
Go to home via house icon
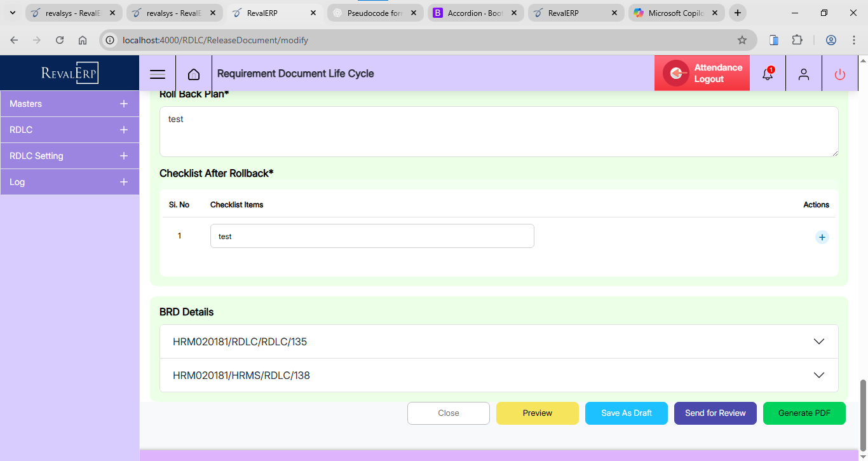(x=194, y=74)
